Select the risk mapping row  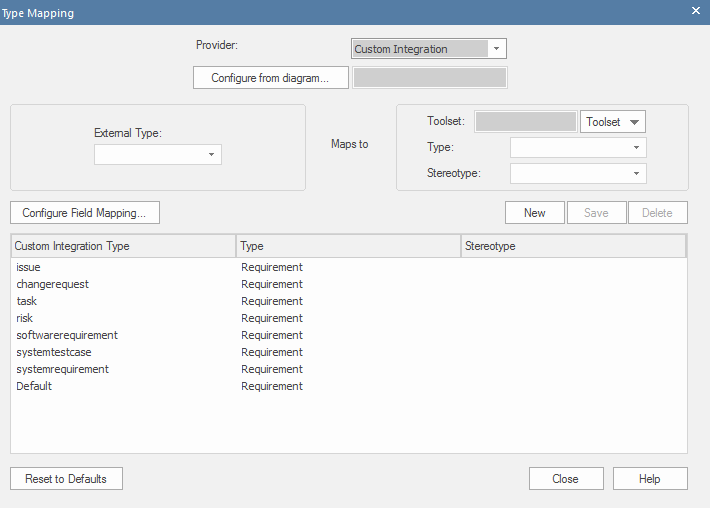[349, 318]
